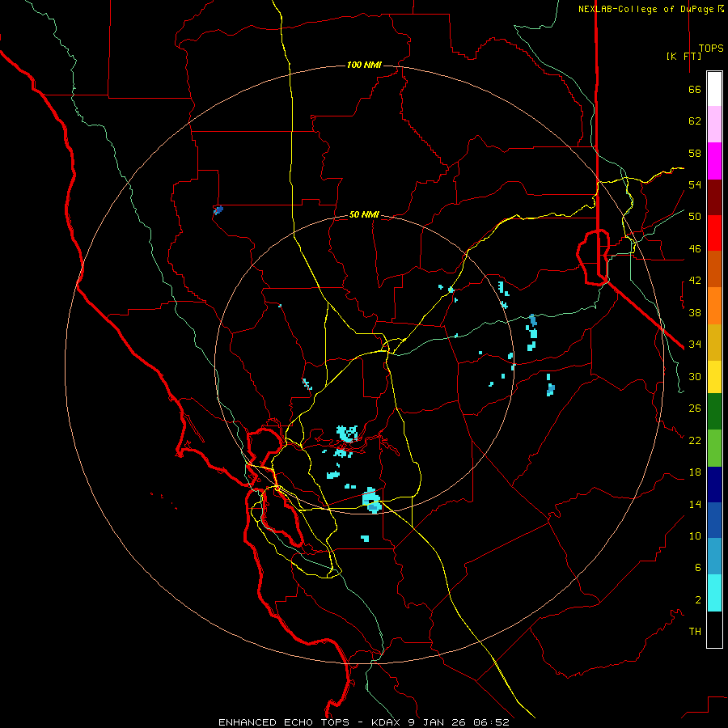Click the white 66 K FT legend swatch
This screenshot has width=728, height=728.
(714, 89)
